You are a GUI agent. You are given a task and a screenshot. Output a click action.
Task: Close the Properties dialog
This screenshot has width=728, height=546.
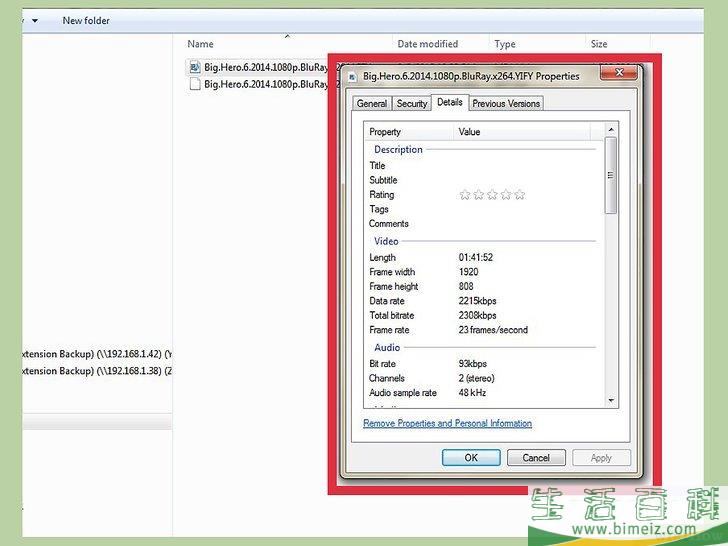tap(619, 72)
